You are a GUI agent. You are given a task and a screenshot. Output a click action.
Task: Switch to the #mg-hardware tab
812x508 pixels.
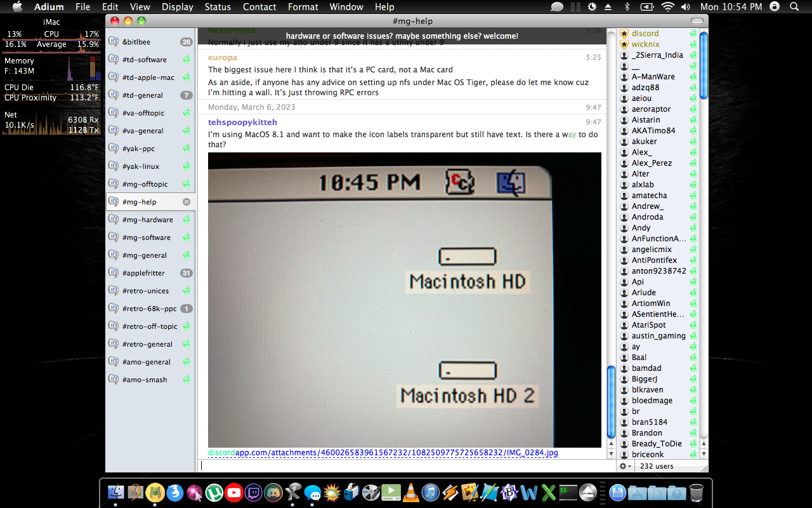tap(150, 220)
